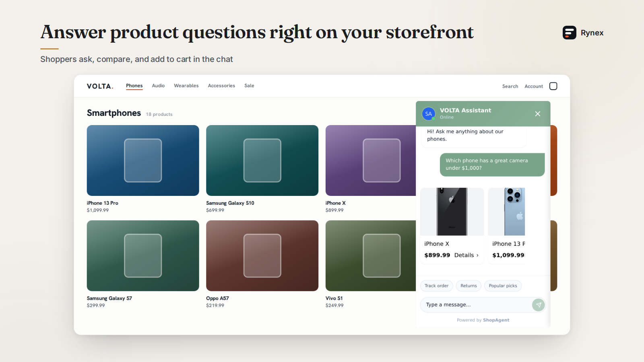Screen dimensions: 644x362
Task: Click the SA assistant avatar
Action: (429, 114)
